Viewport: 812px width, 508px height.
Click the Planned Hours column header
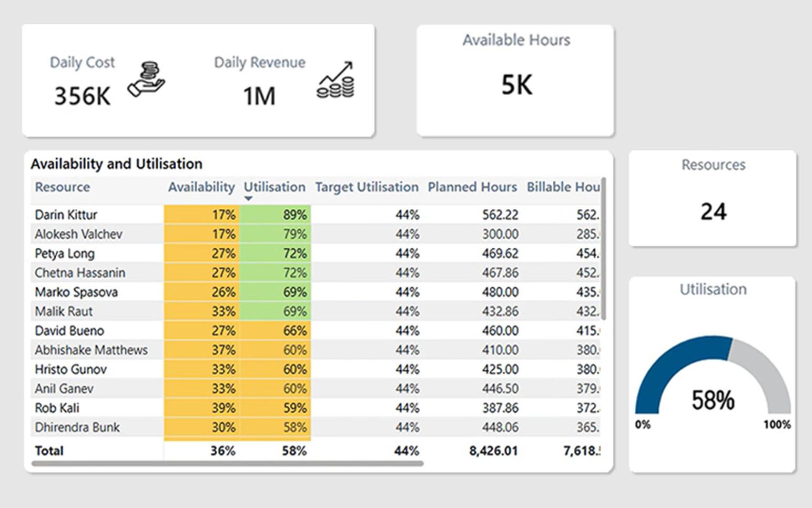472,187
